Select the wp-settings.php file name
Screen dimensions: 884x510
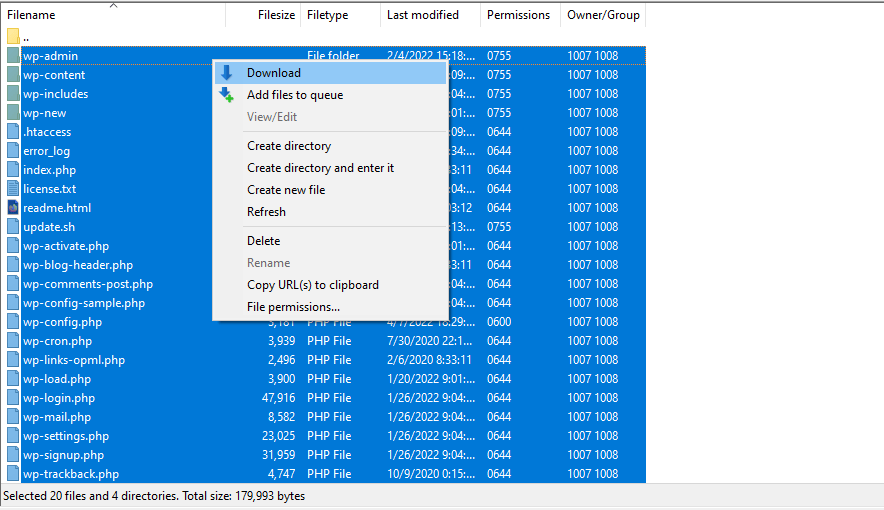click(x=66, y=436)
